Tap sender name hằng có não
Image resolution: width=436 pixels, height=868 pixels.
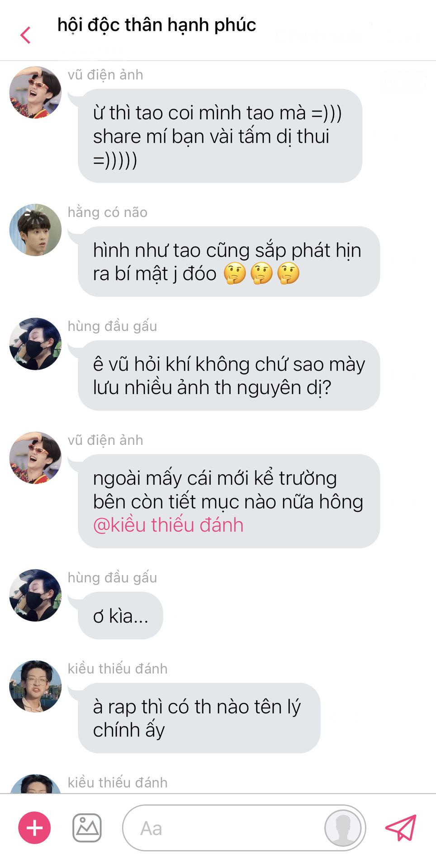pos(108,212)
